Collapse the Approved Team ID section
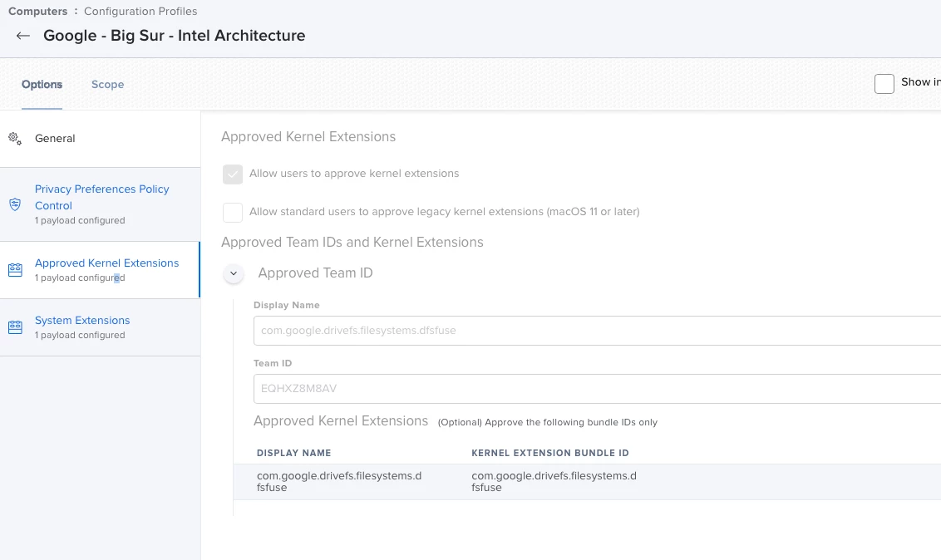The height and width of the screenshot is (560, 941). (x=234, y=273)
